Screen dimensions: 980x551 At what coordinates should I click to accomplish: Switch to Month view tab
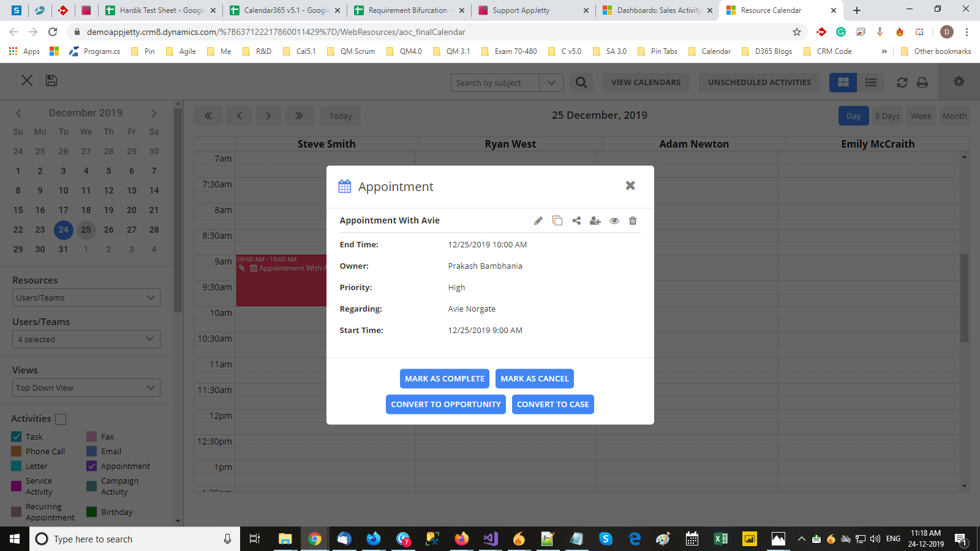click(954, 115)
